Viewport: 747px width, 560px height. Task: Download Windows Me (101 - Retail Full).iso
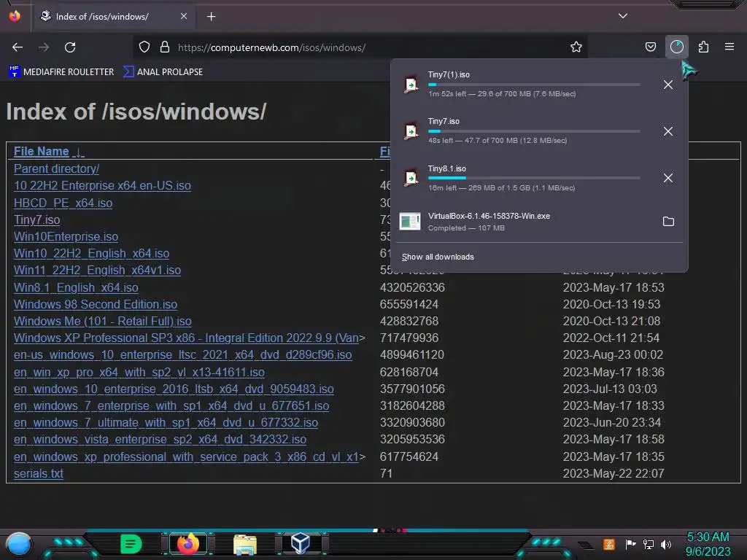point(102,321)
